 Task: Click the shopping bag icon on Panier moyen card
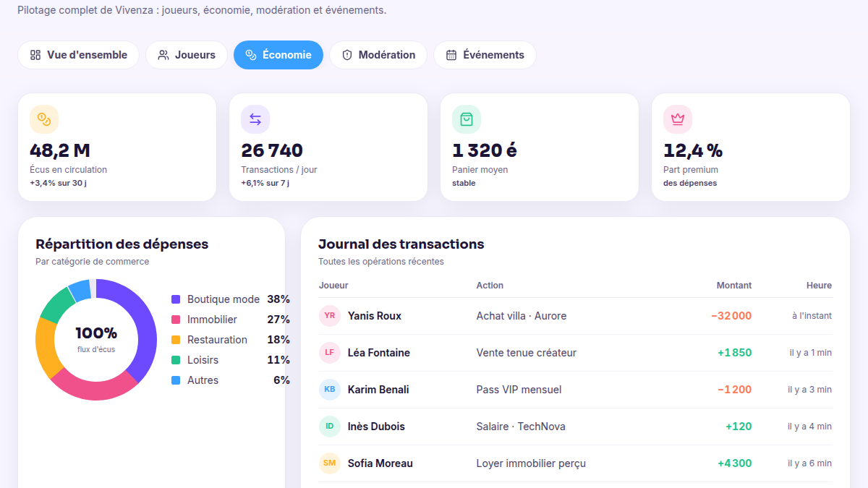(x=467, y=119)
